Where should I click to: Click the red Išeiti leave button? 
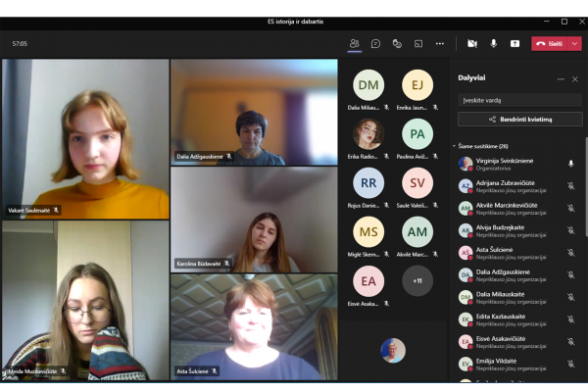[x=550, y=44]
